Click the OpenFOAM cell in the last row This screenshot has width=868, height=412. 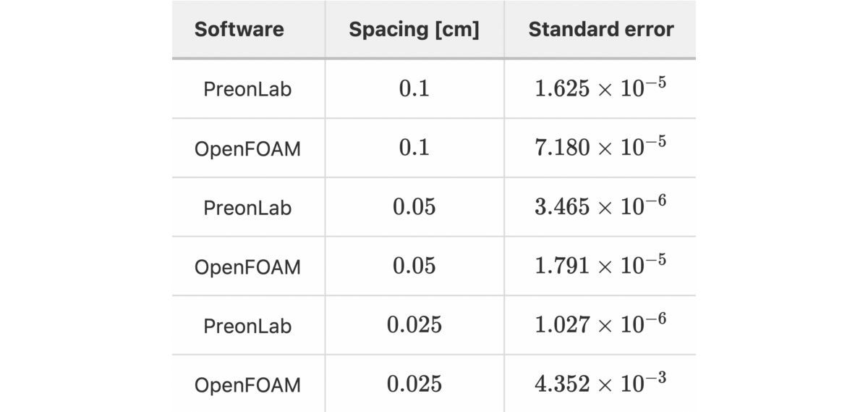click(x=247, y=384)
